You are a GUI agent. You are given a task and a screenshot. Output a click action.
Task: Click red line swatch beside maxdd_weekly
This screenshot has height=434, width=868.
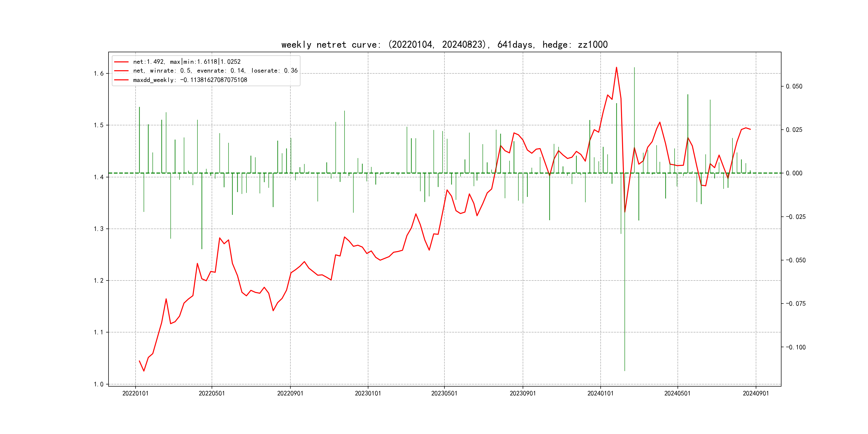coord(121,80)
